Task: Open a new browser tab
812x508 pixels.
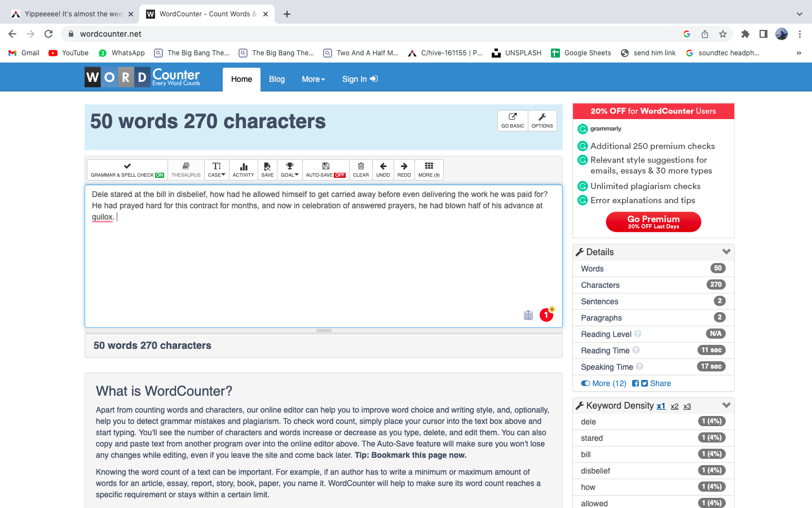Action: tap(287, 14)
